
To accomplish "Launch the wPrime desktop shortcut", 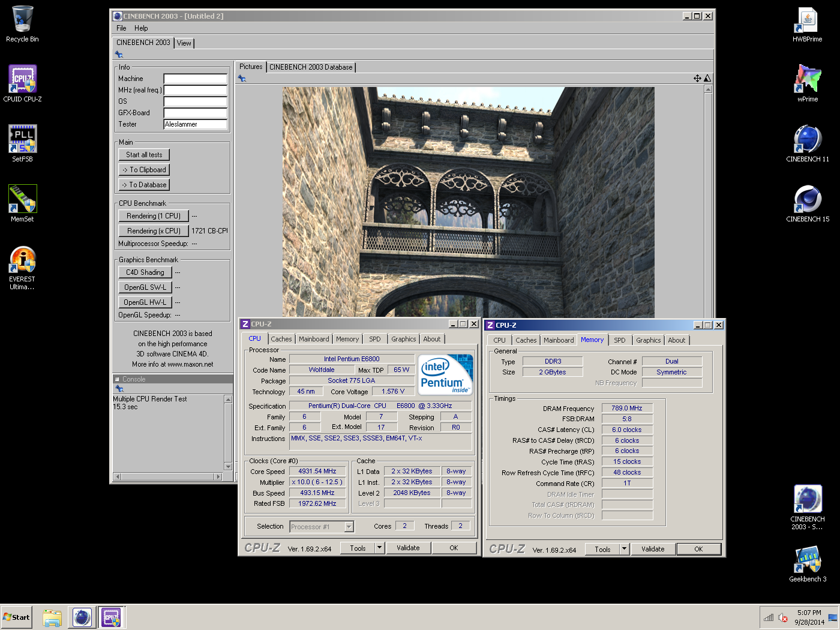I will [x=808, y=84].
